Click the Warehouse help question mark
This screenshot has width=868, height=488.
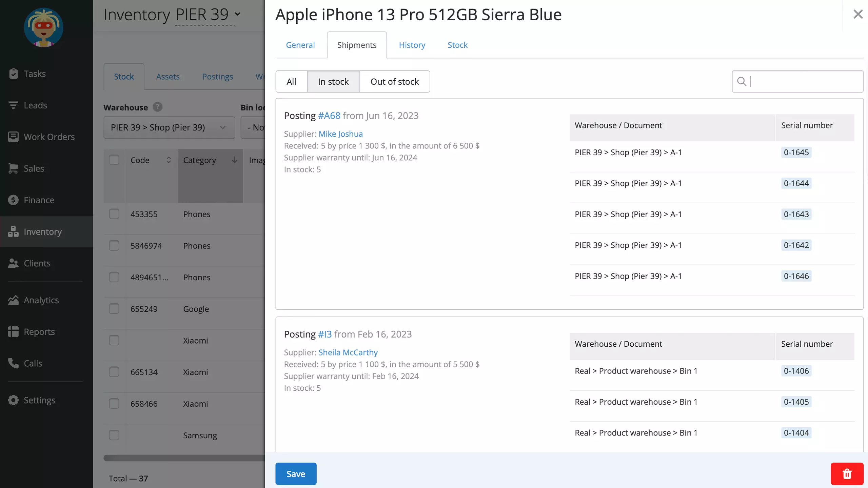tap(157, 107)
